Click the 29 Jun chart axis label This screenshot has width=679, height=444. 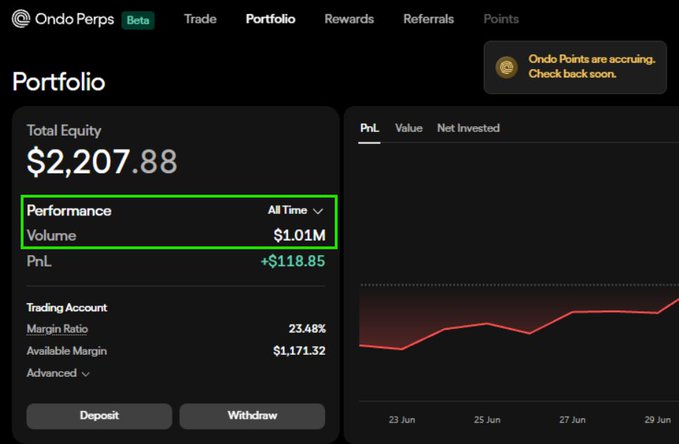point(657,420)
